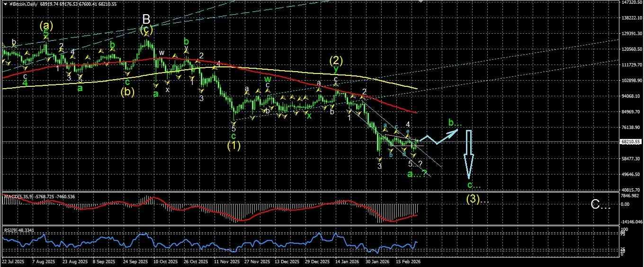
Task: Select the green forecast label b...
Action: click(x=455, y=123)
